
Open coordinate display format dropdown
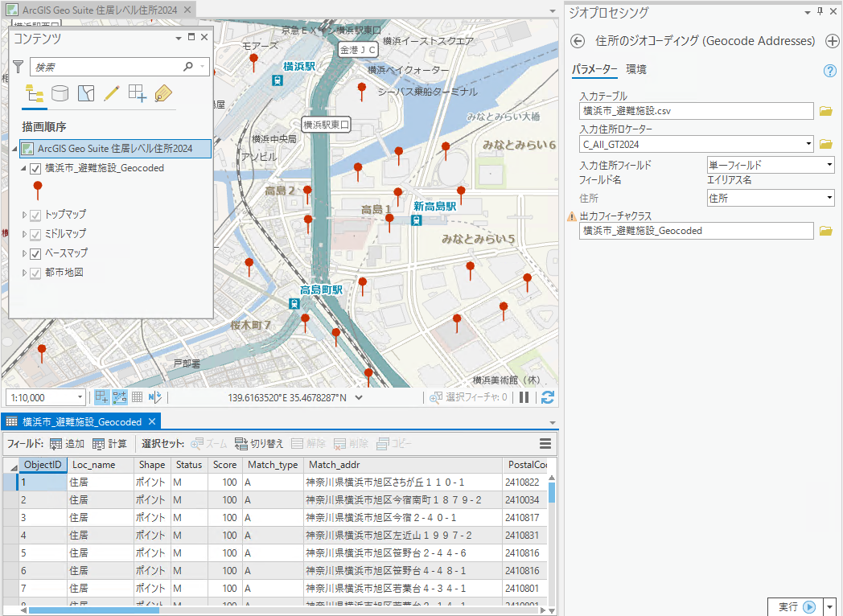click(359, 398)
